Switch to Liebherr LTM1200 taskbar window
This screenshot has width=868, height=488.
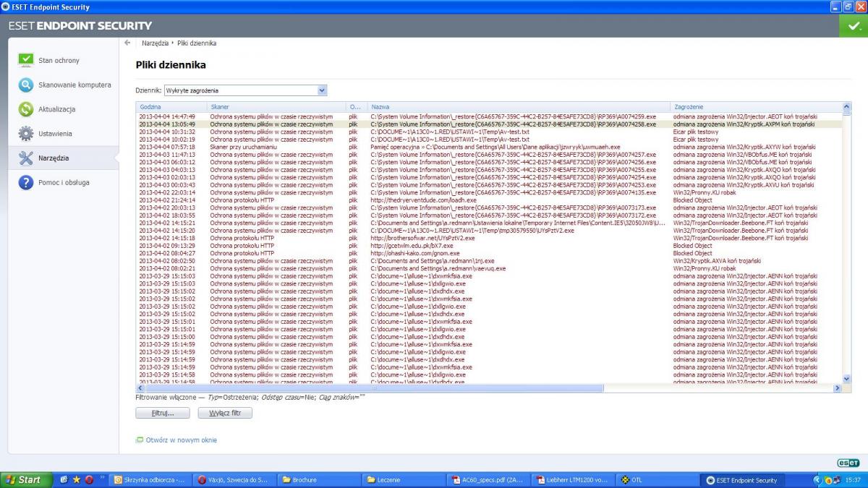tap(573, 480)
